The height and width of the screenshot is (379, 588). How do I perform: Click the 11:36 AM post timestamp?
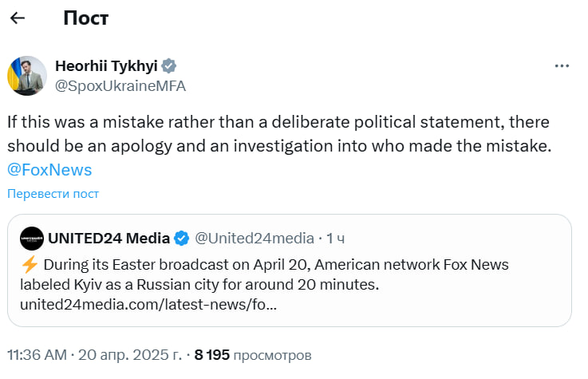(x=37, y=354)
